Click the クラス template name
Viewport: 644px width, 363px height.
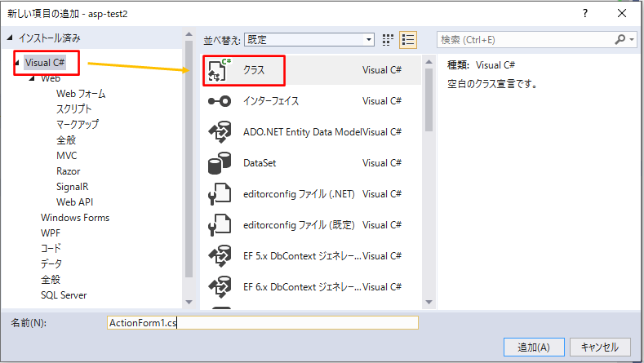[x=254, y=70]
